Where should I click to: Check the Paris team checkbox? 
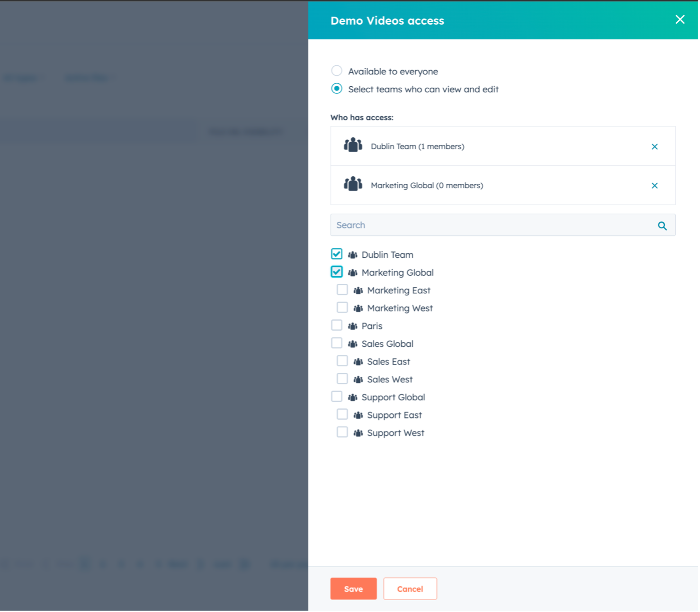(337, 326)
